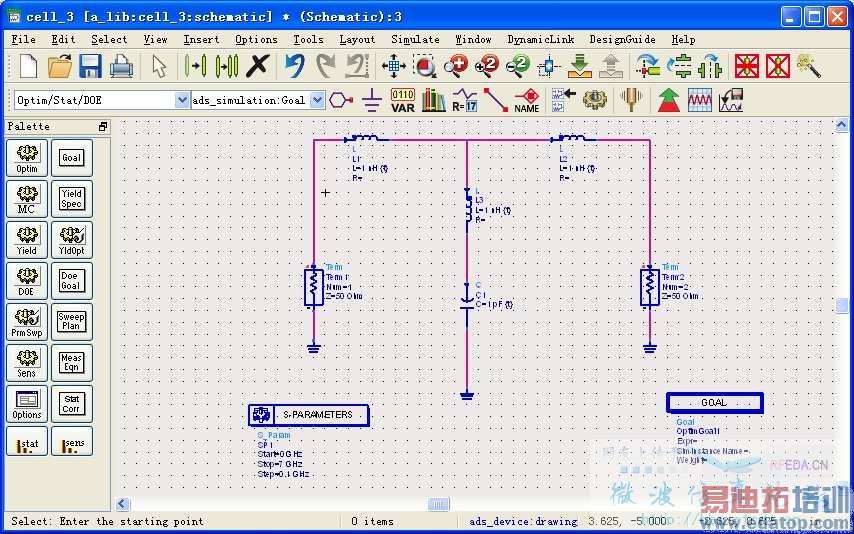This screenshot has height=534, width=854.
Task: Click the New document icon
Action: click(28, 66)
